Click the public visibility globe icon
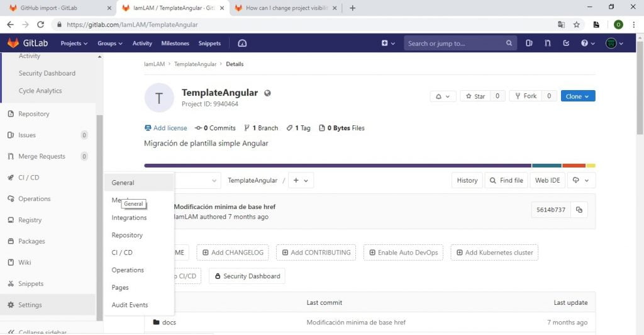644x335 pixels. [267, 93]
